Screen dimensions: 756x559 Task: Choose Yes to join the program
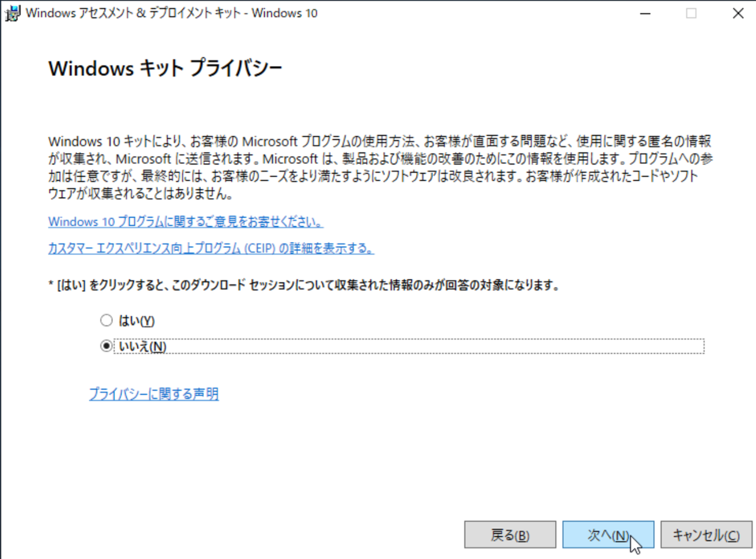(107, 320)
